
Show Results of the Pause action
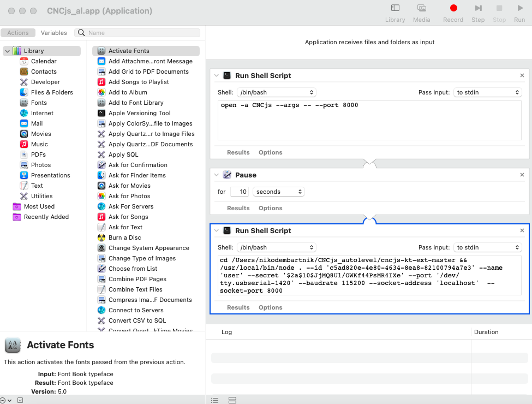[238, 208]
